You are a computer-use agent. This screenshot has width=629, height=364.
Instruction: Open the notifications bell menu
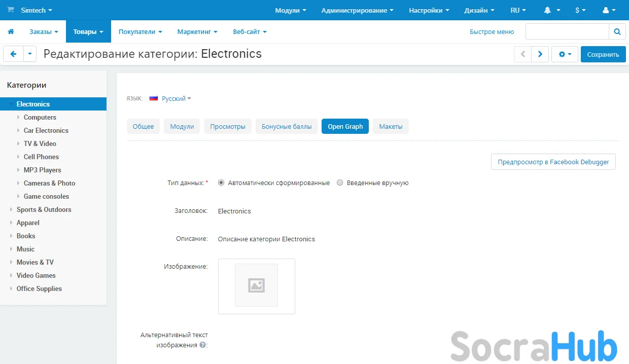pyautogui.click(x=551, y=10)
